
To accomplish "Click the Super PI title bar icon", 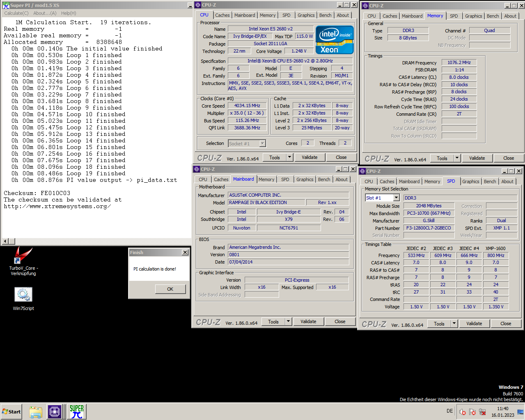I will 6,5.
